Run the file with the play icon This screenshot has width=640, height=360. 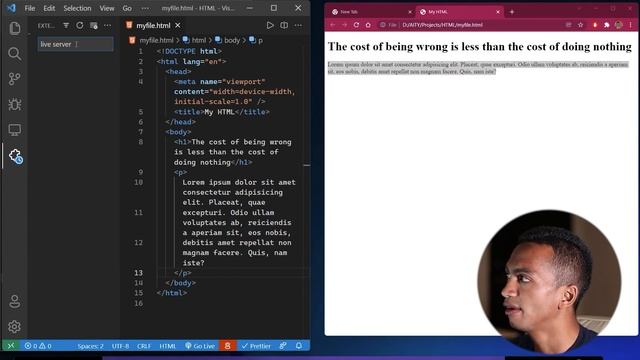coord(270,25)
